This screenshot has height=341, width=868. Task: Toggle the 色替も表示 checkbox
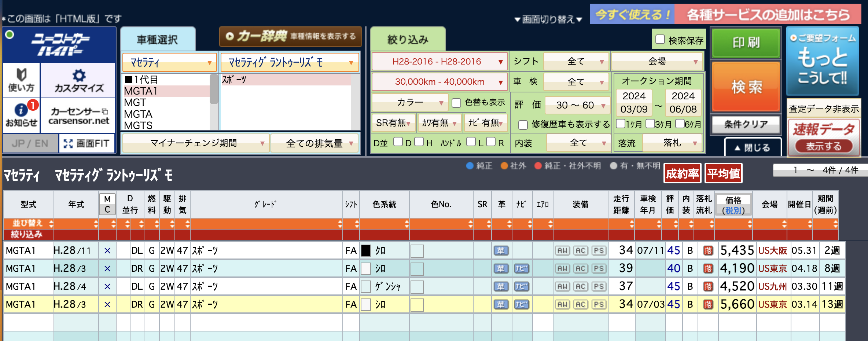point(456,103)
